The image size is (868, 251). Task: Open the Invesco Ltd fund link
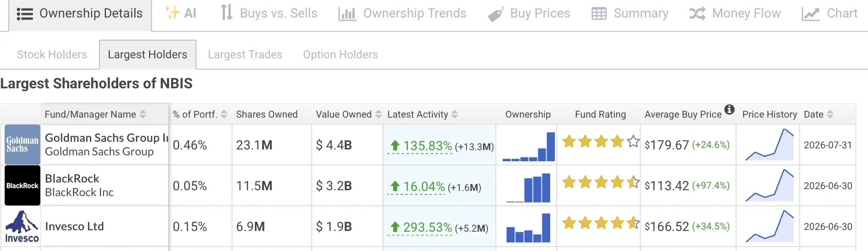[x=74, y=226]
